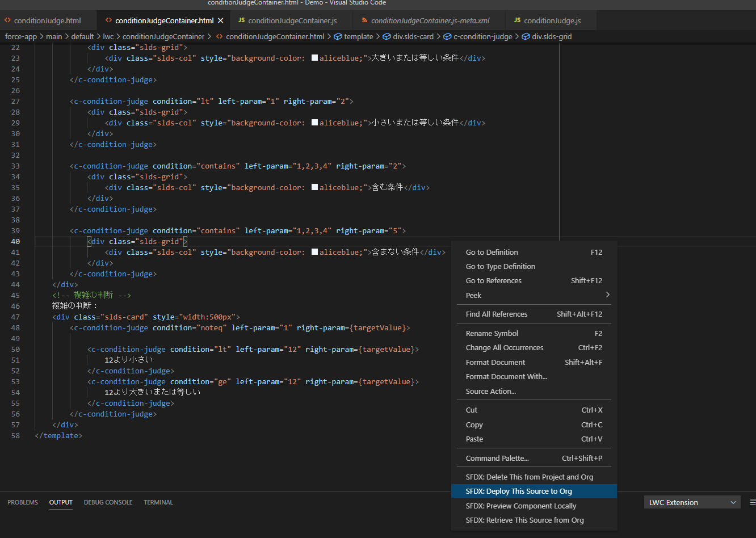
Task: Choose Format Document With... entry
Action: tap(534, 376)
